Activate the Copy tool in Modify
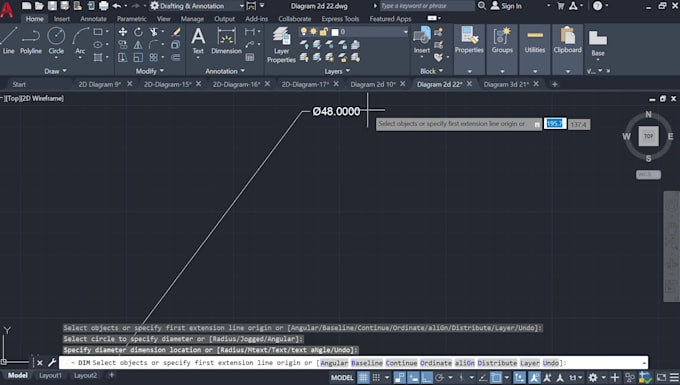 [123, 44]
